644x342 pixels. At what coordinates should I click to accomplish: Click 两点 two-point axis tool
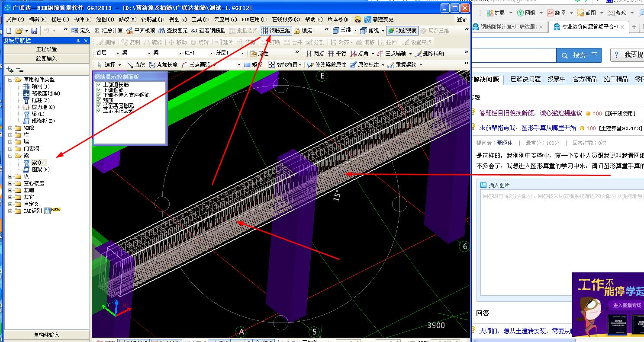pyautogui.click(x=315, y=54)
